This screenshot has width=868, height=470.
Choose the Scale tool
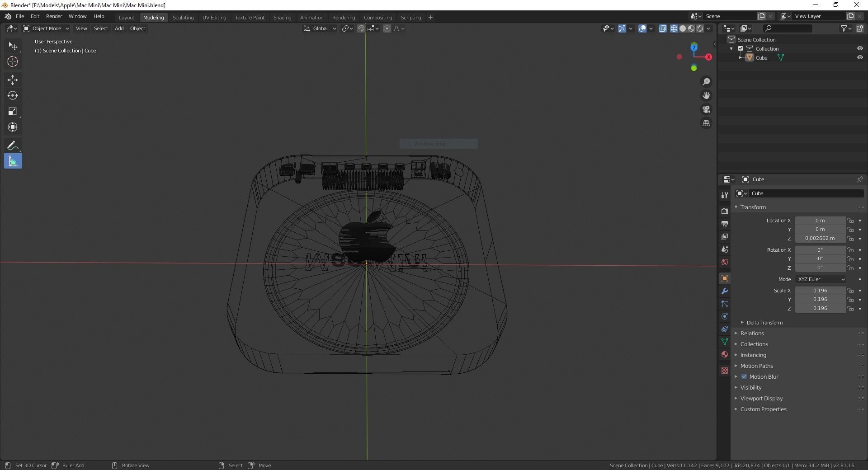[x=13, y=112]
